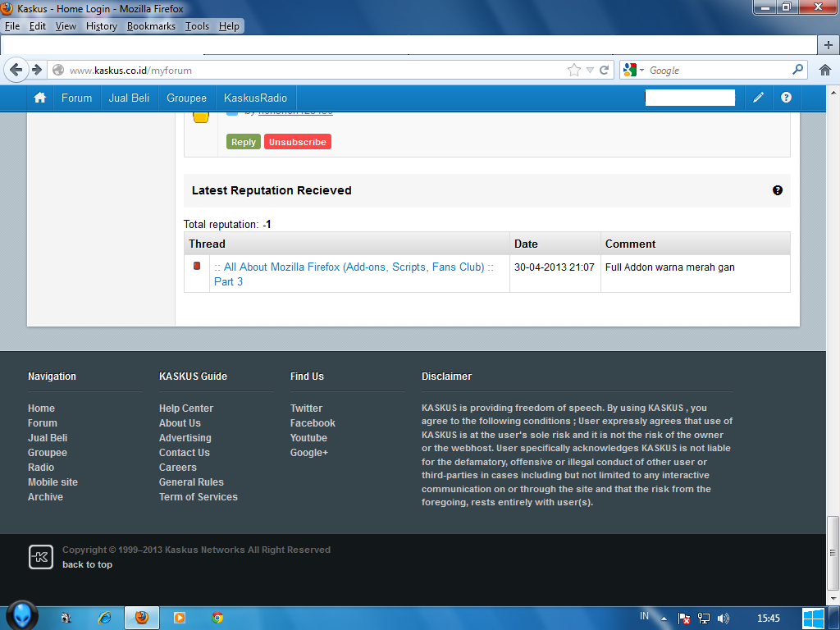Open the About Us footer link
Screen dimensions: 840x630
coord(180,423)
